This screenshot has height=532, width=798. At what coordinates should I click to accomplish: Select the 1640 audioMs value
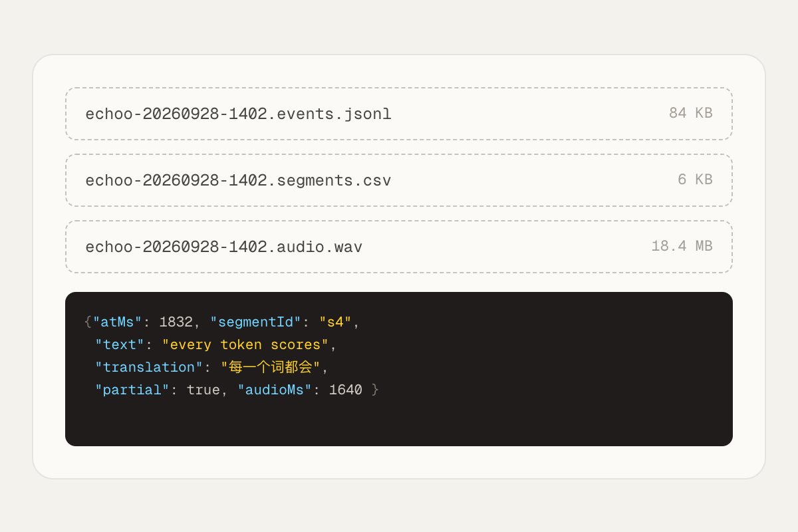(346, 390)
